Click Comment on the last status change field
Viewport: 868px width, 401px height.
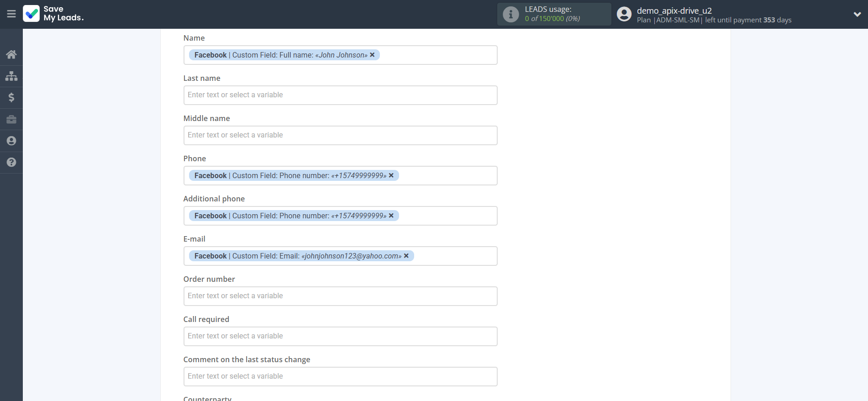point(340,376)
